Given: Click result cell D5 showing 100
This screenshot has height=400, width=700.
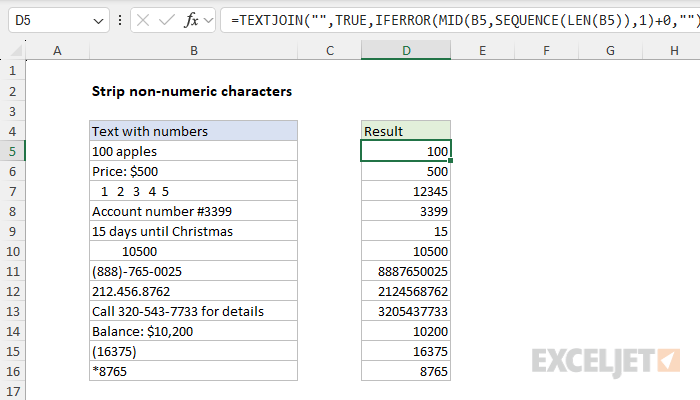Looking at the screenshot, I should [x=406, y=151].
